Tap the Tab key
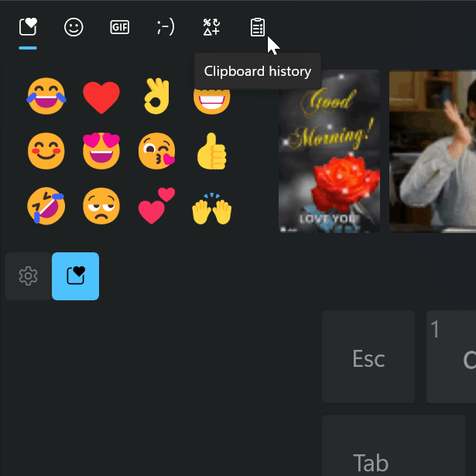Screen dimensions: 476x476 pos(394,445)
